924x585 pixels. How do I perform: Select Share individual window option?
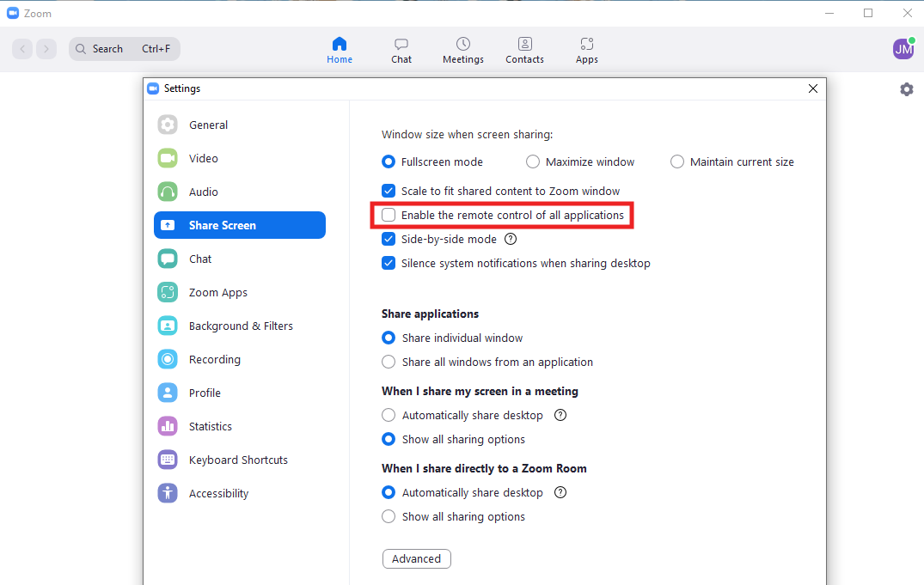tap(389, 338)
